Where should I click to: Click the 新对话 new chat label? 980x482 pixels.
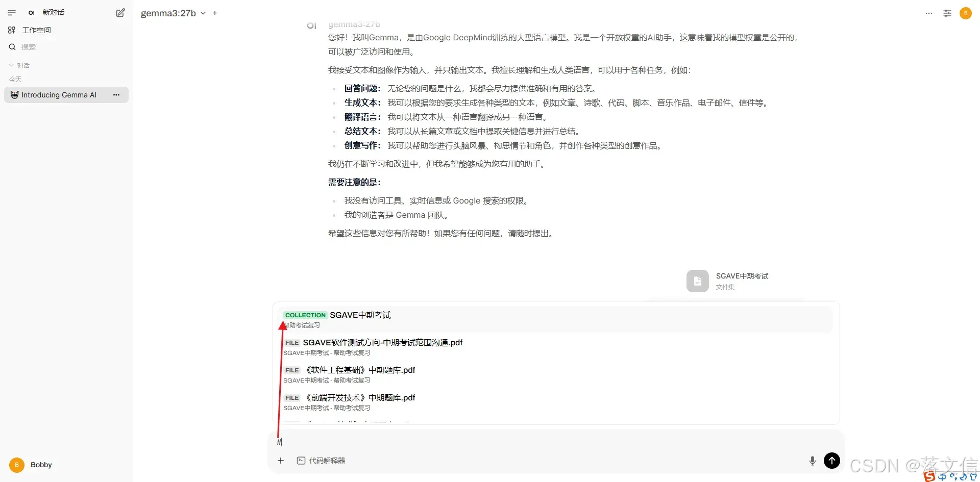point(53,12)
